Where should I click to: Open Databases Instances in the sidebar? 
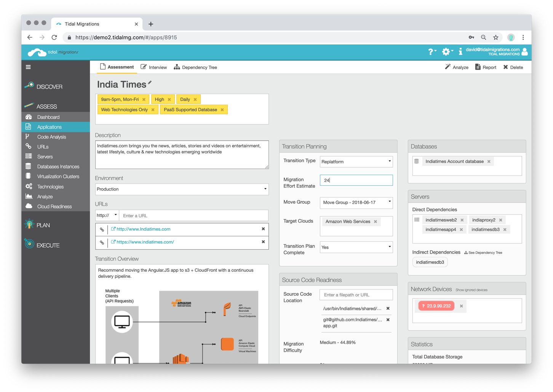pyautogui.click(x=58, y=167)
